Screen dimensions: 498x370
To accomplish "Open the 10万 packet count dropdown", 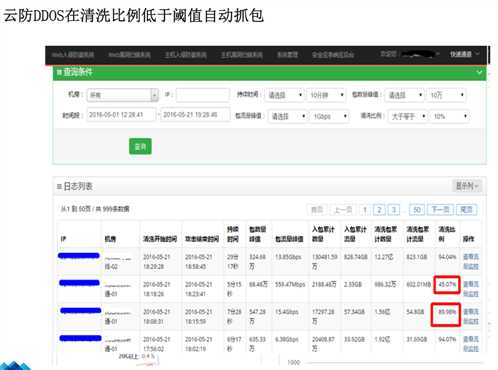I will pos(447,95).
